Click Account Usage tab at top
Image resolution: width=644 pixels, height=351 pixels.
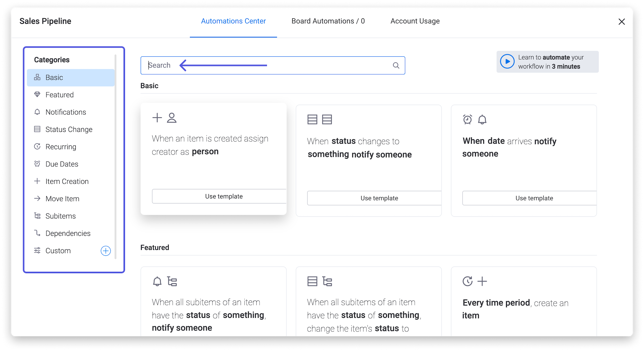[415, 21]
